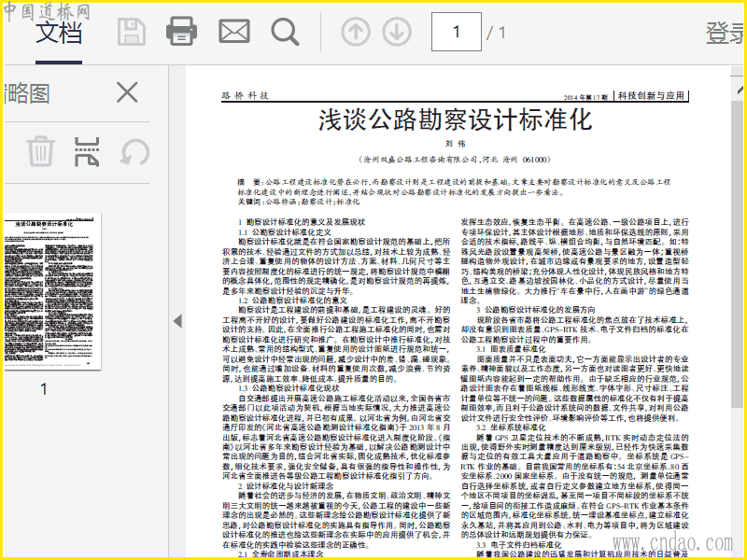Open the 文档 tab

pos(59,33)
